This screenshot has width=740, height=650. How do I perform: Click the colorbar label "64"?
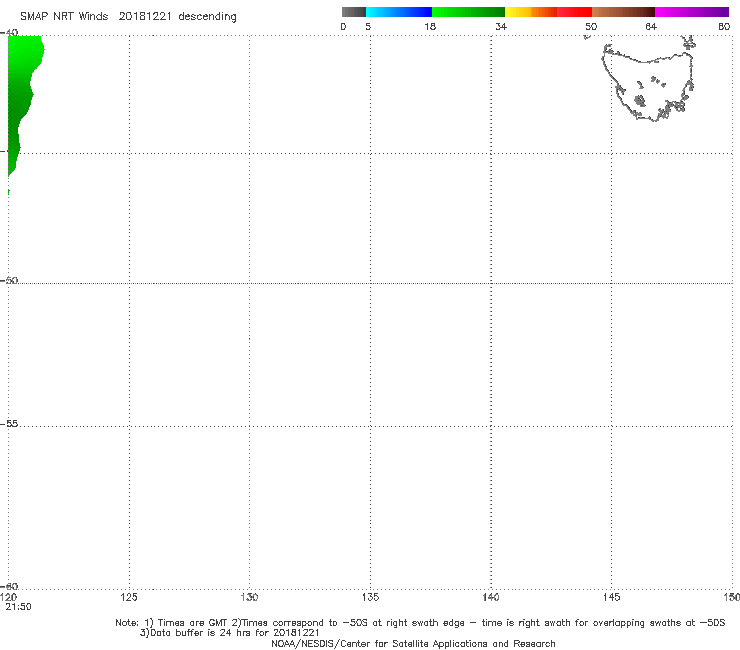tap(651, 26)
